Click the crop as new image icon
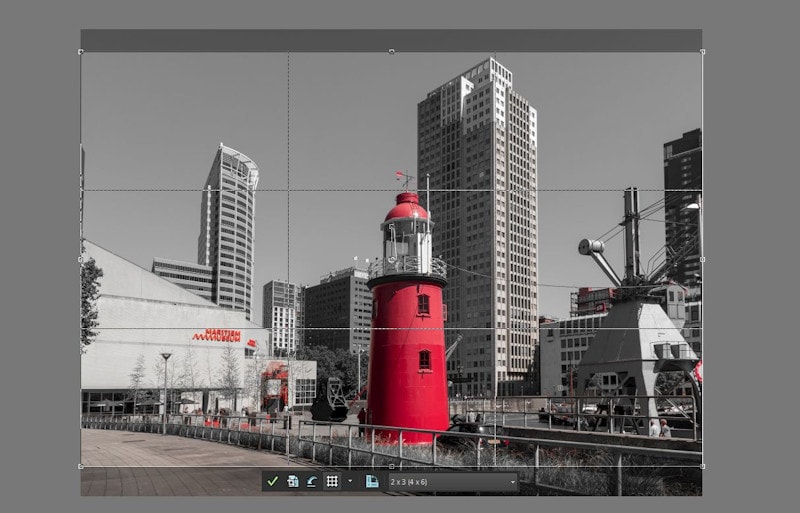 (292, 481)
